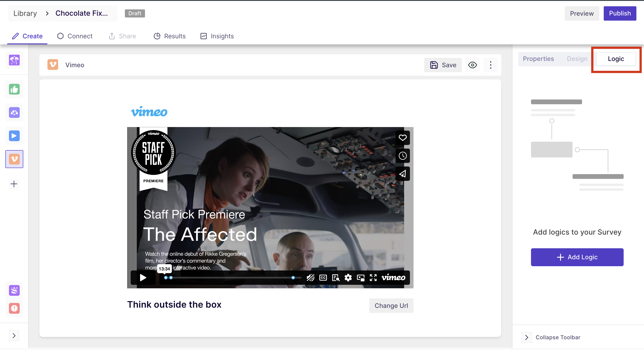Image resolution: width=644 pixels, height=350 pixels.
Task: Like the video with heart icon
Action: (403, 137)
